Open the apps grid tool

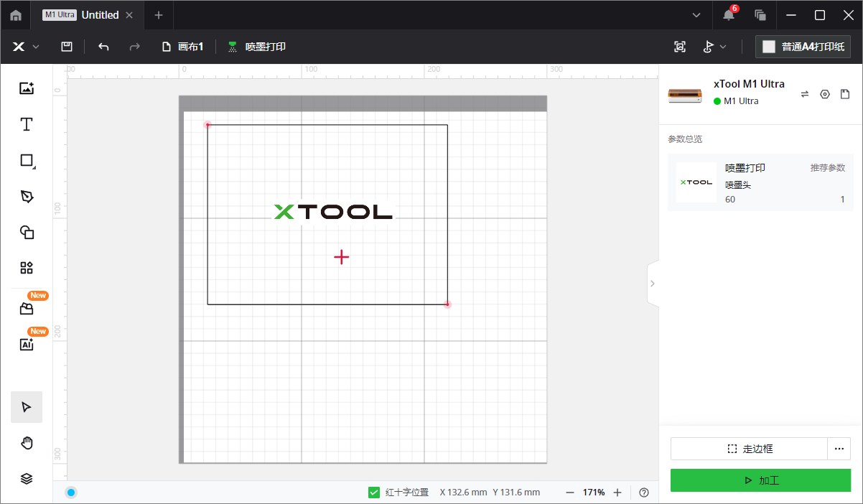(x=27, y=268)
